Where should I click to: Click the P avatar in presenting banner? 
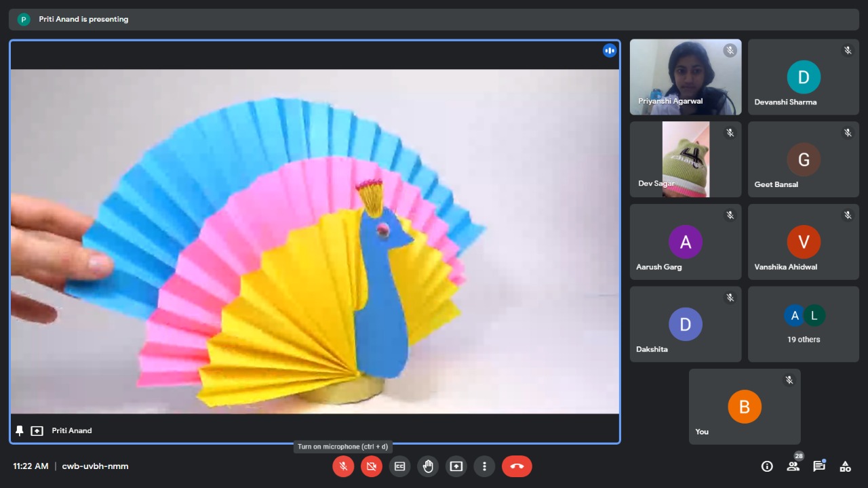[24, 19]
